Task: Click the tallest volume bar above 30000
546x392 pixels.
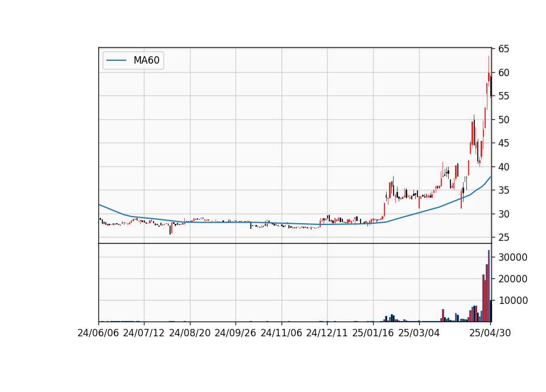Action: 489,286
